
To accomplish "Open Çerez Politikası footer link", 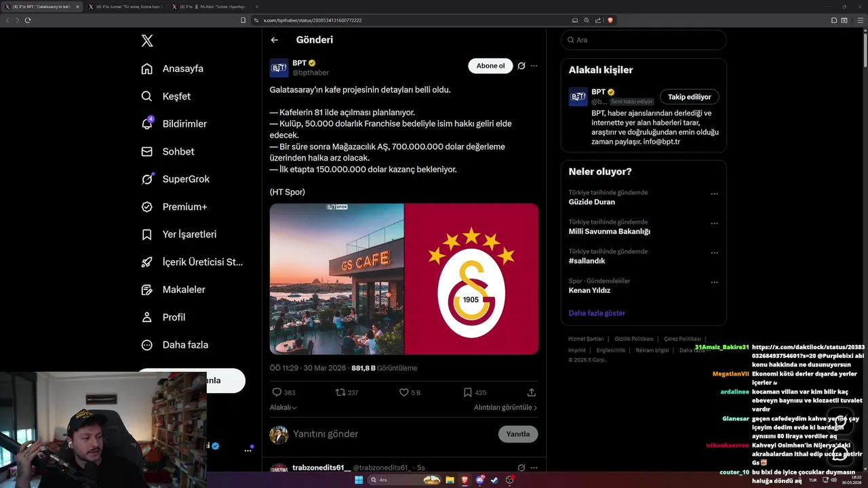I will (x=683, y=339).
